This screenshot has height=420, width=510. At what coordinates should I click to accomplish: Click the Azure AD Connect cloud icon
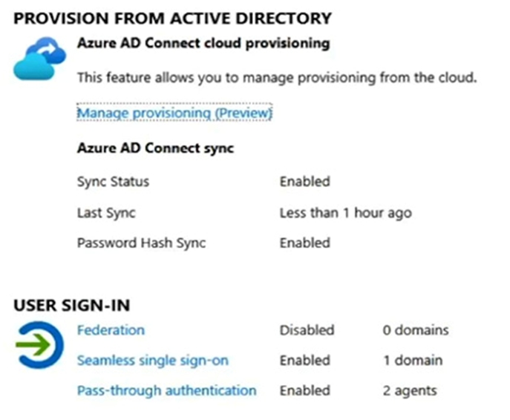pyautogui.click(x=39, y=59)
